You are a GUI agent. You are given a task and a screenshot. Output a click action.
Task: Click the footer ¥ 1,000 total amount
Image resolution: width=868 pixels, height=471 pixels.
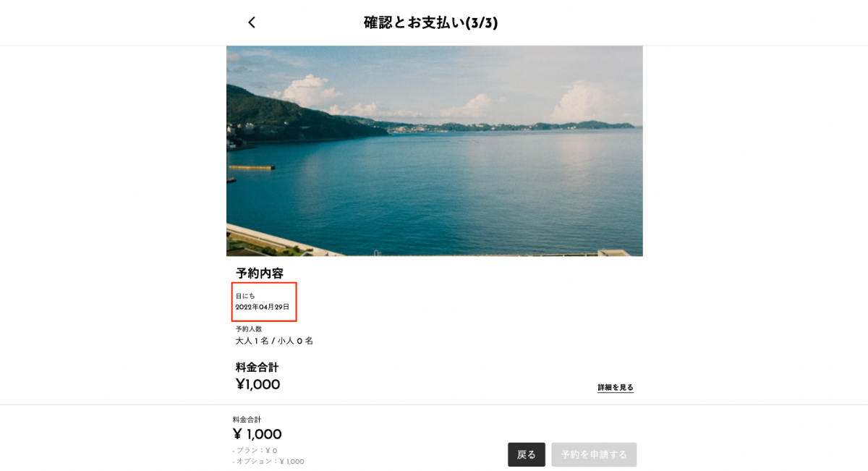pos(257,434)
